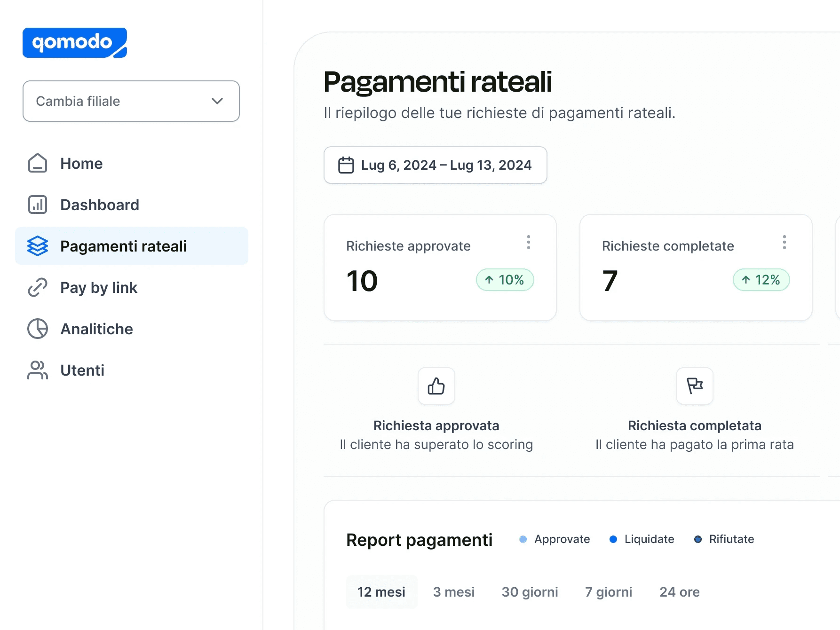Click the calendar icon in date picker
Viewport: 840px width, 630px height.
click(x=346, y=165)
